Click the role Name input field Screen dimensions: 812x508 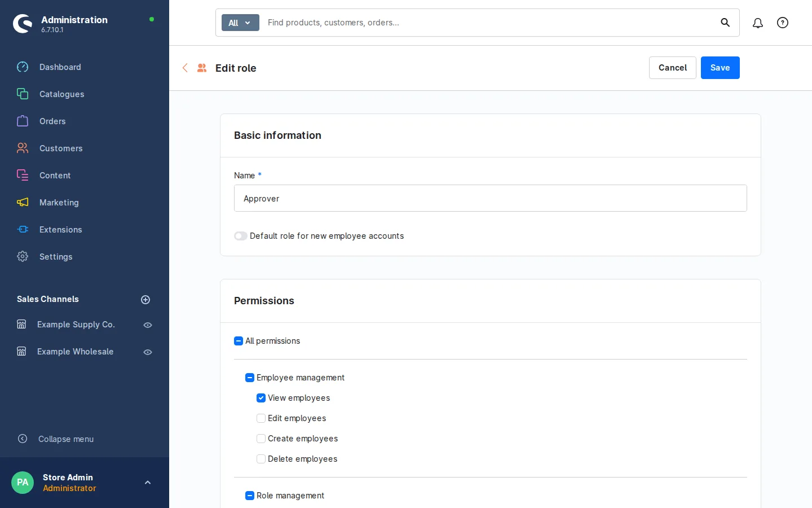pos(491,198)
